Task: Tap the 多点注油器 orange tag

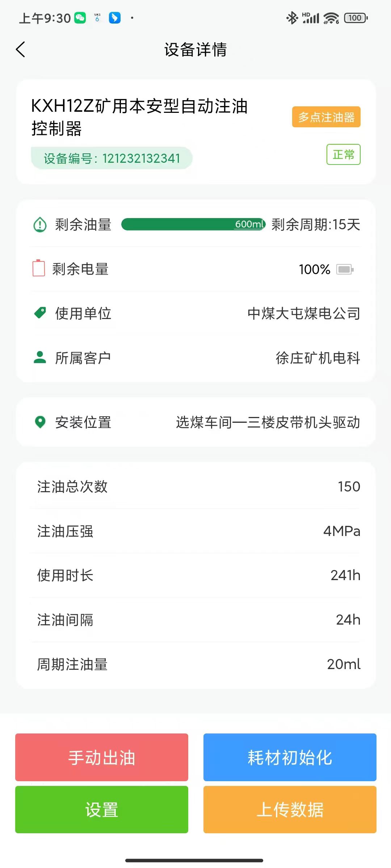Action: (326, 117)
